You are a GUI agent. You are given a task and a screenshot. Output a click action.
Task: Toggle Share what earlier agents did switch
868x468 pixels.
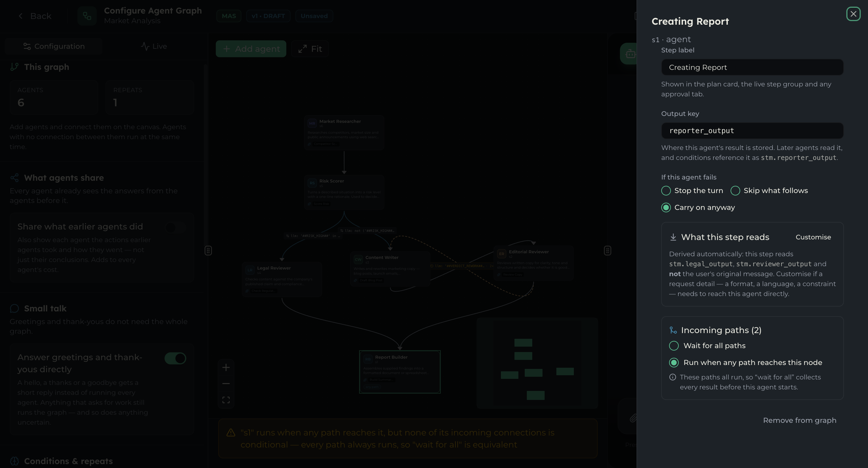pos(175,228)
